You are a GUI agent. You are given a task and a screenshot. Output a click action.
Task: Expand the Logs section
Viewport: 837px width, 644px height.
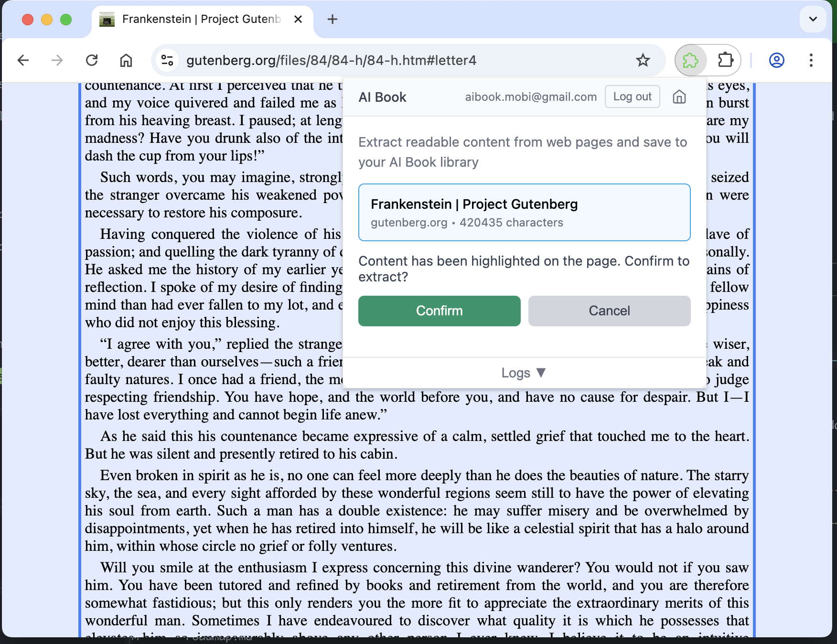524,373
